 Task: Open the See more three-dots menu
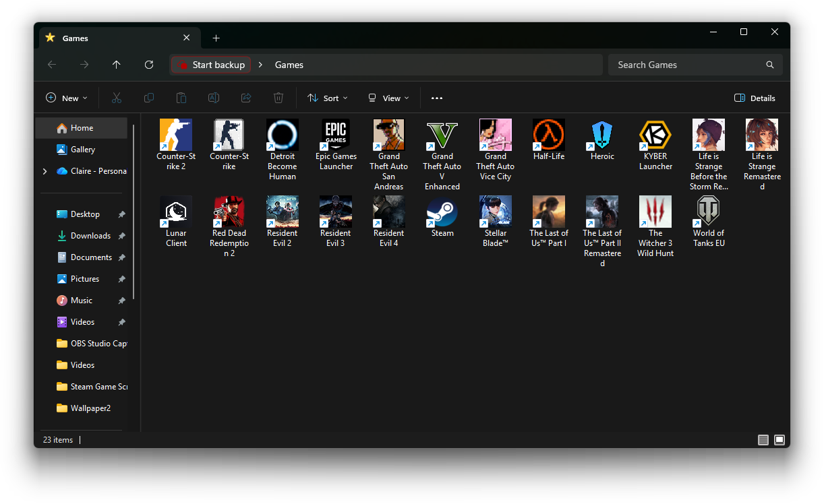(437, 98)
